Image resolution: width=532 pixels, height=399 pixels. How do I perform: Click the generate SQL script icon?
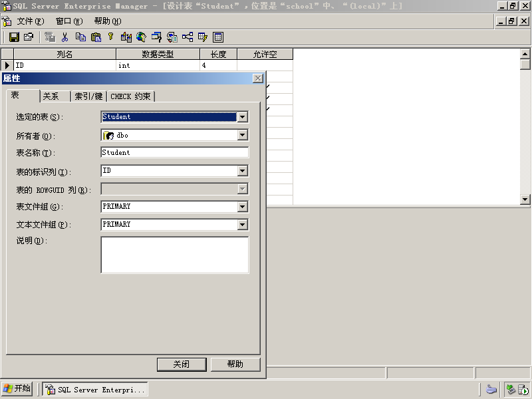pyautogui.click(x=172, y=37)
